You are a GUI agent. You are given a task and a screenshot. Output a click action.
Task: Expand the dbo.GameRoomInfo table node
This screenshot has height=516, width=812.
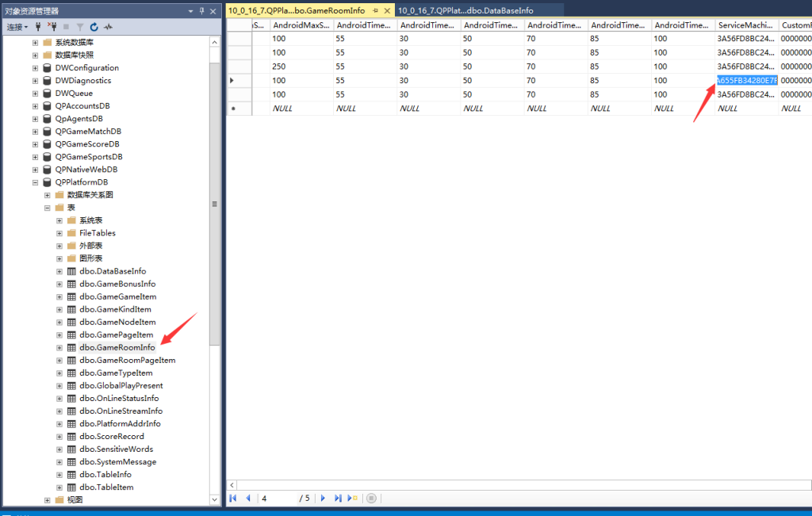pos(59,347)
